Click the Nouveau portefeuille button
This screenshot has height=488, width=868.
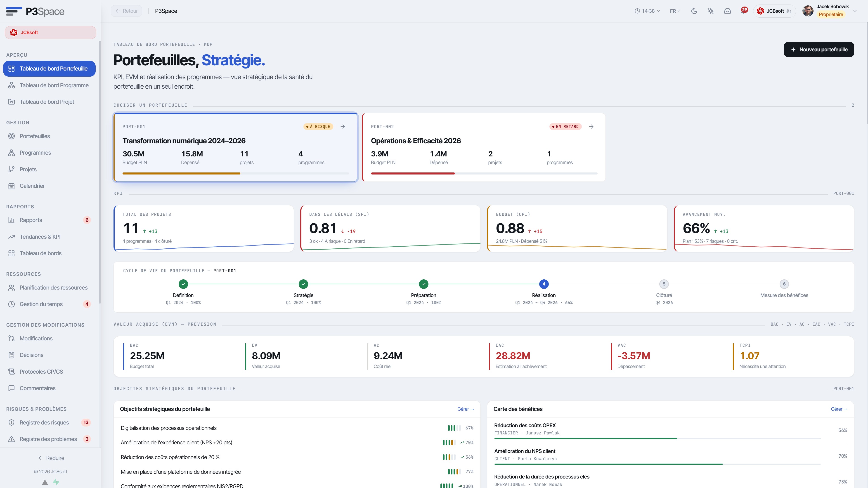[819, 50]
